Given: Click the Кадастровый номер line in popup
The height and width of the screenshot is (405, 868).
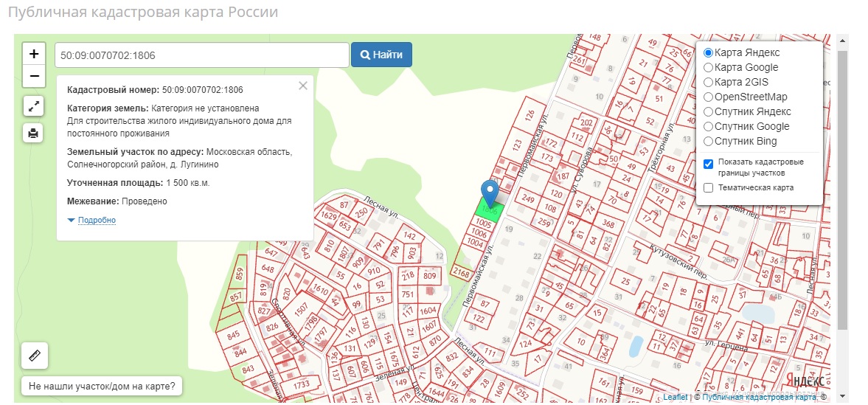Looking at the screenshot, I should click(155, 90).
